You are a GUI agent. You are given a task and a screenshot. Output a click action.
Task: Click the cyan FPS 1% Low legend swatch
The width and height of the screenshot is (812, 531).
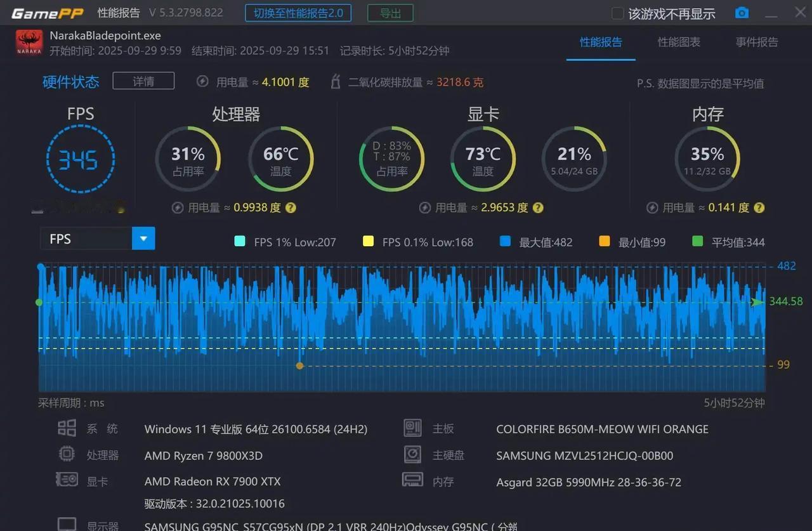[240, 241]
